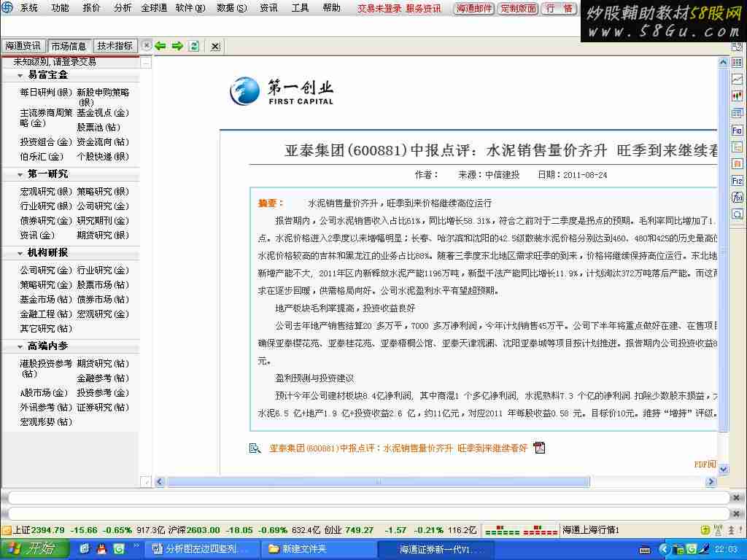Viewport: 747px width, 560px height.
Task: Open the info table icon in right sidebar
Action: [x=737, y=113]
